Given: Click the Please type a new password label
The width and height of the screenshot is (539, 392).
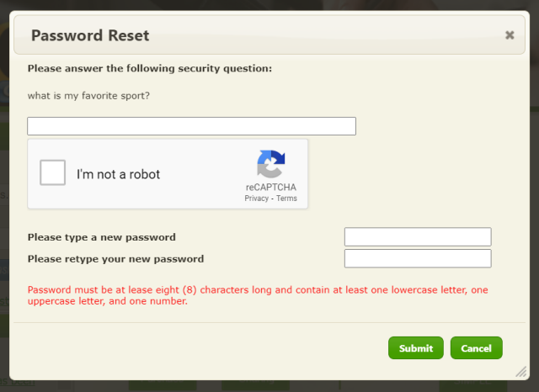Looking at the screenshot, I should (x=102, y=237).
